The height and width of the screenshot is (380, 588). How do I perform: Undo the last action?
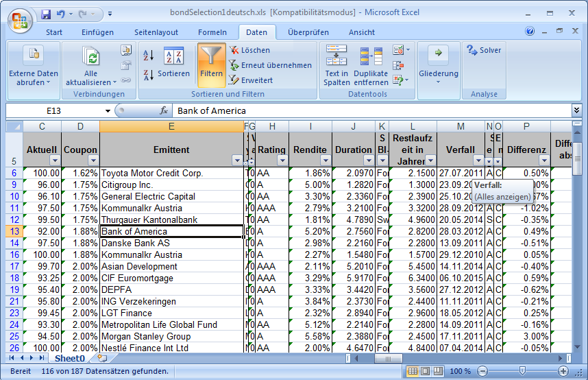click(x=60, y=14)
